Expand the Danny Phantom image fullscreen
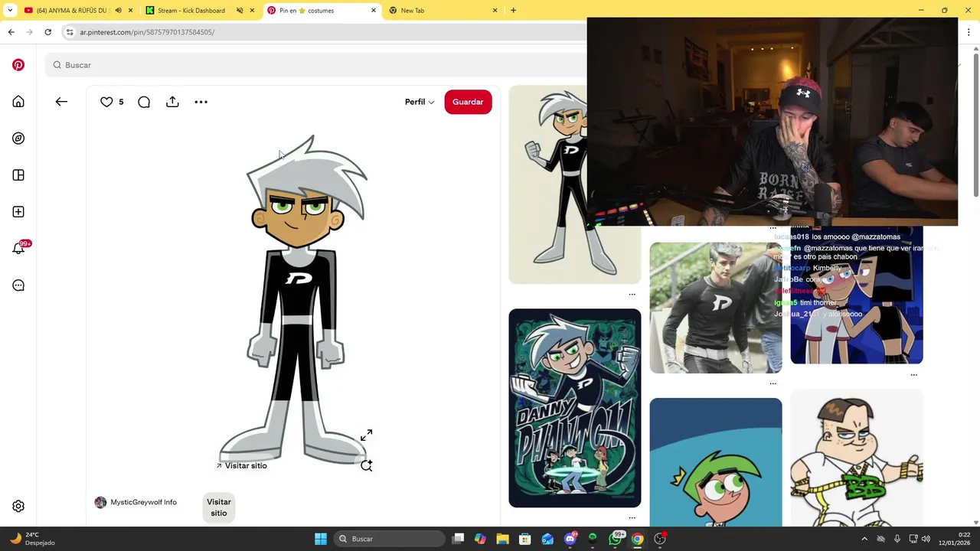 click(366, 435)
